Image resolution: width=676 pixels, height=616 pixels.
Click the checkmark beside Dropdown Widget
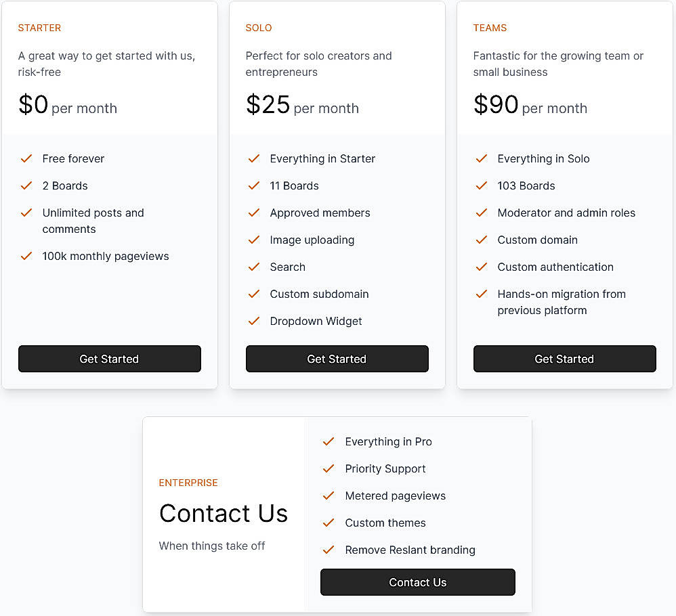click(254, 321)
